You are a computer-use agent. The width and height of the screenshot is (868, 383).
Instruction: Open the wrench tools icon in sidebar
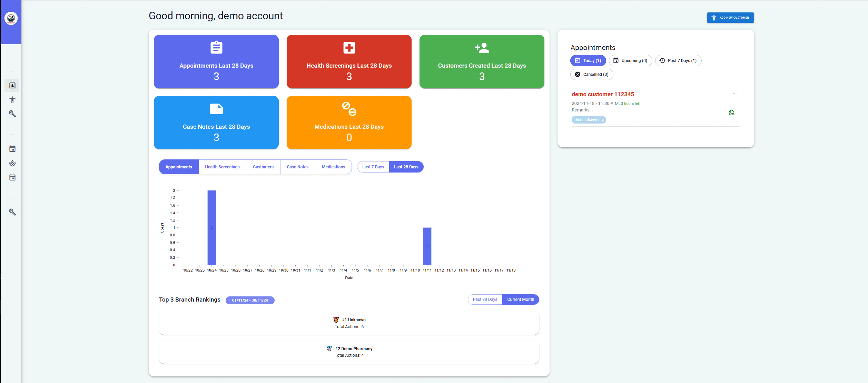[x=12, y=114]
